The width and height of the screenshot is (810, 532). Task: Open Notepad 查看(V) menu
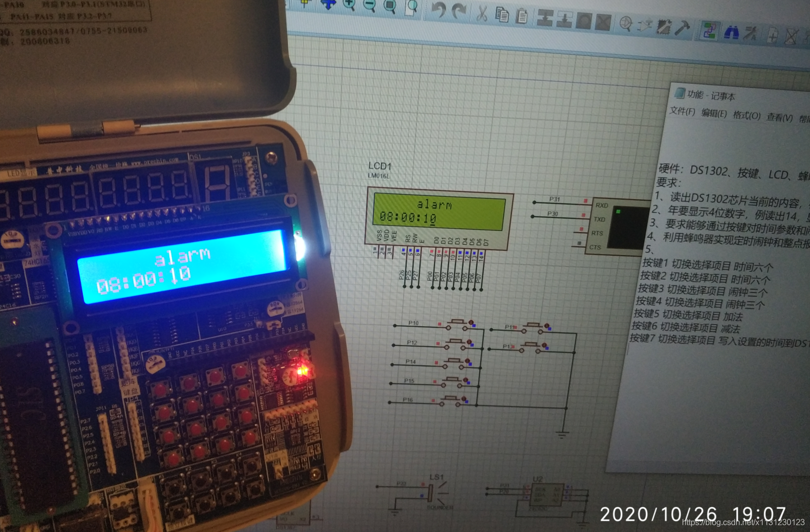[x=780, y=118]
